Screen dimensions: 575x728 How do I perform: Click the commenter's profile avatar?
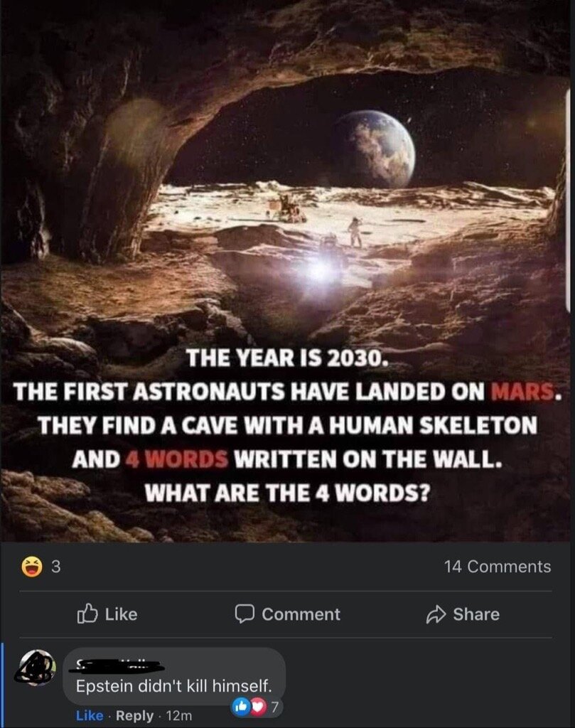point(36,667)
